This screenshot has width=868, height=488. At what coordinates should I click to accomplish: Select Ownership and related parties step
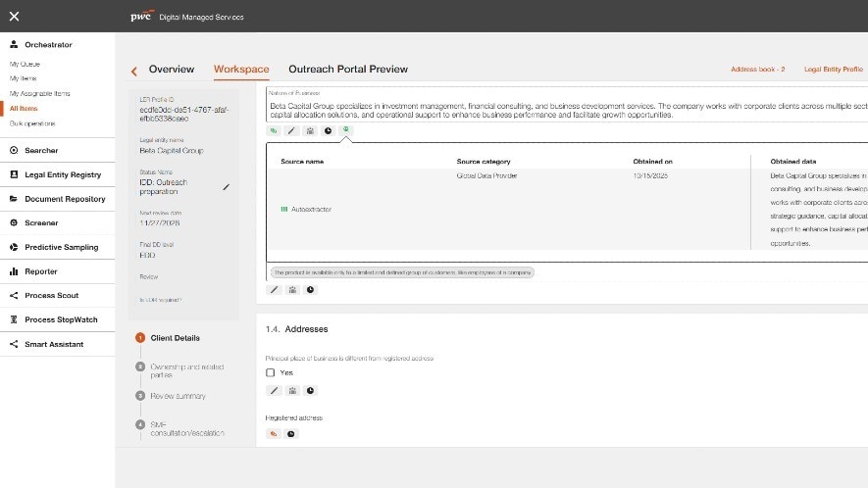(187, 370)
